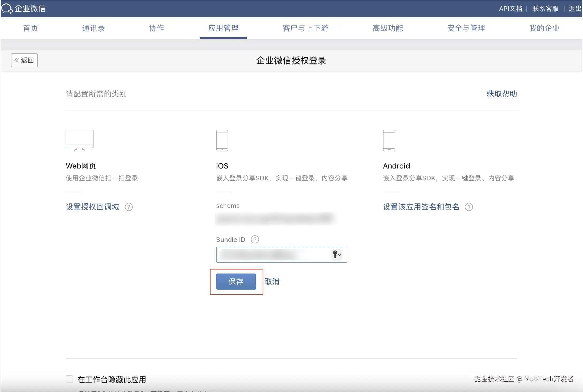Open help tooltip next to 设置授权回调域
Screen dimensions: 583x392
tap(129, 207)
